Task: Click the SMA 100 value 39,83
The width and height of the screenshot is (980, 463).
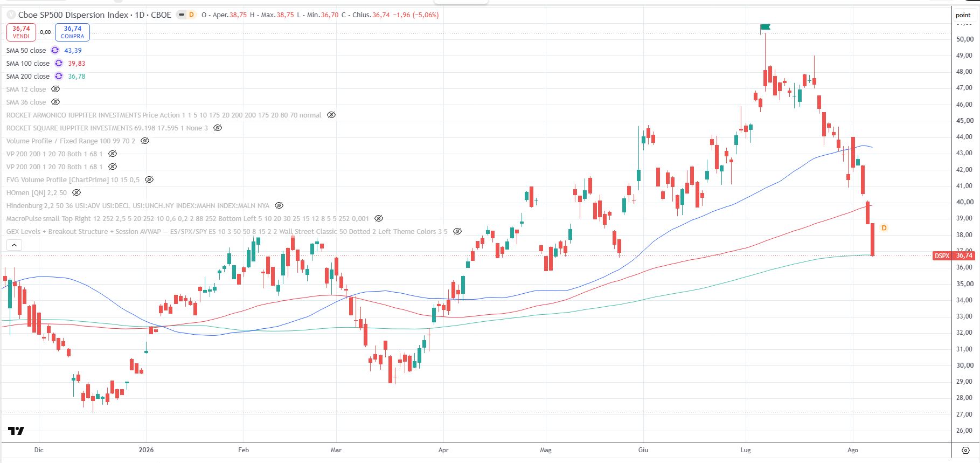Action: coord(77,63)
